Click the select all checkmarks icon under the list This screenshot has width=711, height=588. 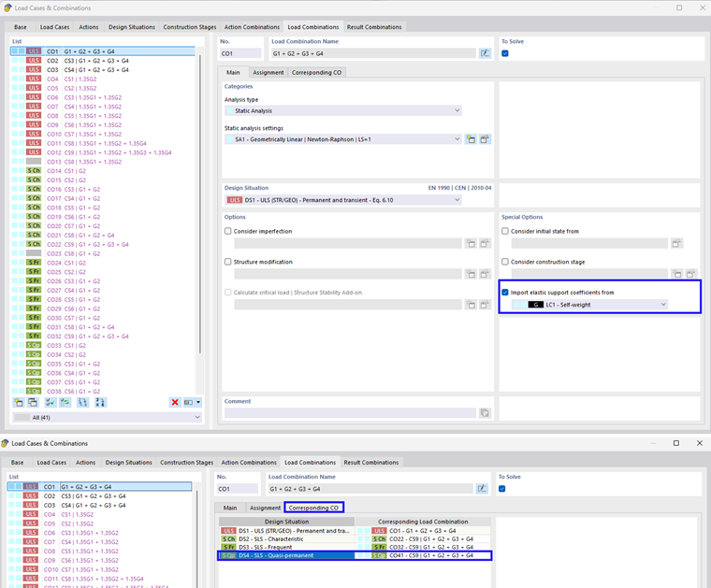(x=51, y=402)
